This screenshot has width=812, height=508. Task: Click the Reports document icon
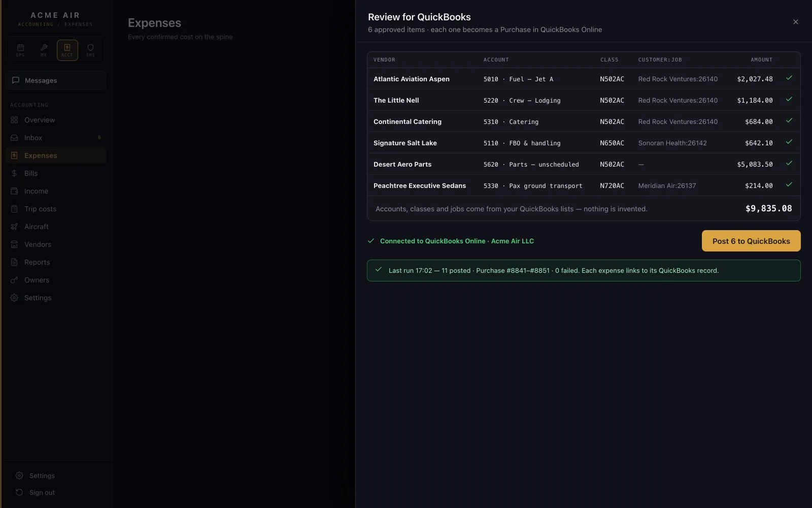point(14,262)
